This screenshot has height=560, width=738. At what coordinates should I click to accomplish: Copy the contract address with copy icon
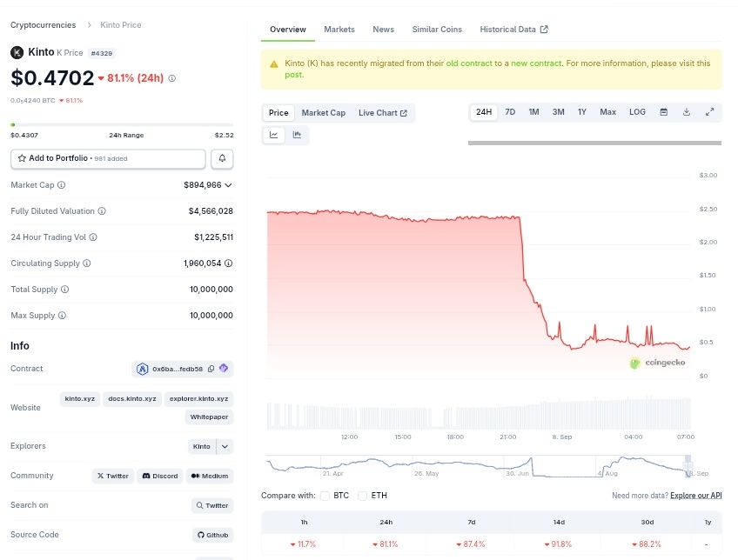click(211, 369)
